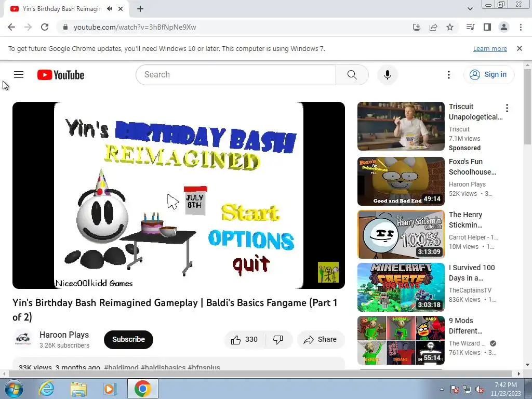This screenshot has width=532, height=399.
Task: Click the horizontal scrollbar right arrow
Action: click(x=519, y=374)
